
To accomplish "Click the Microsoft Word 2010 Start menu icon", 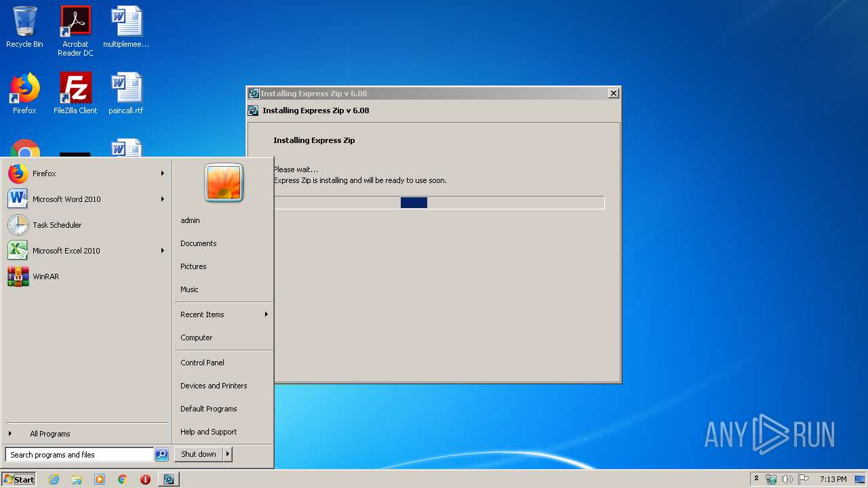I will (x=18, y=199).
